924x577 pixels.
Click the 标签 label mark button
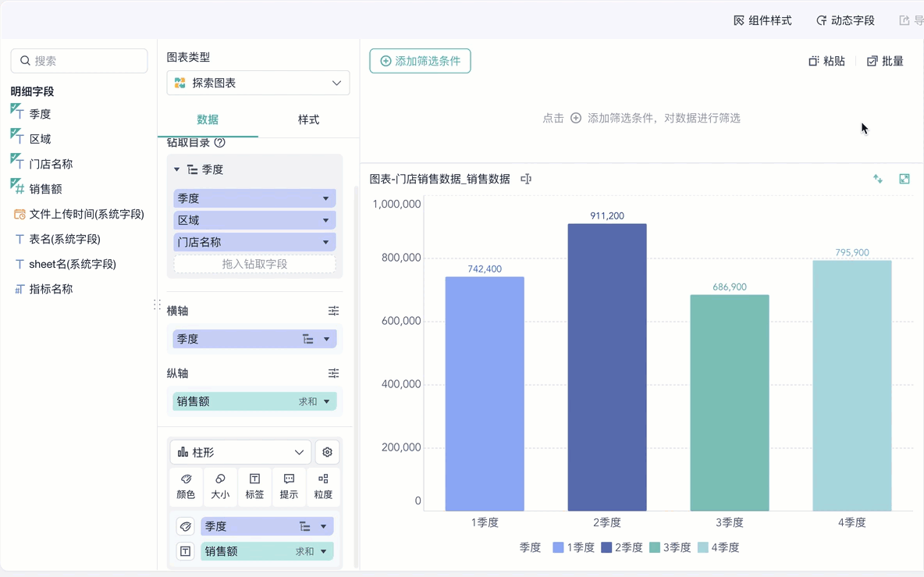254,487
